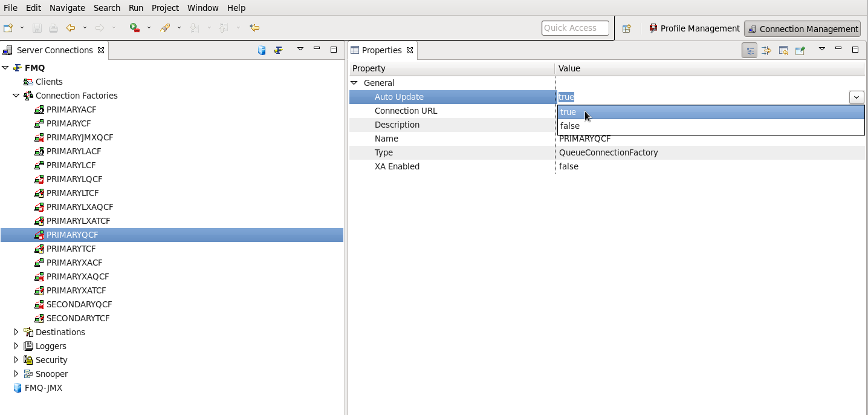Click the Last Edit Location icon

(x=254, y=28)
